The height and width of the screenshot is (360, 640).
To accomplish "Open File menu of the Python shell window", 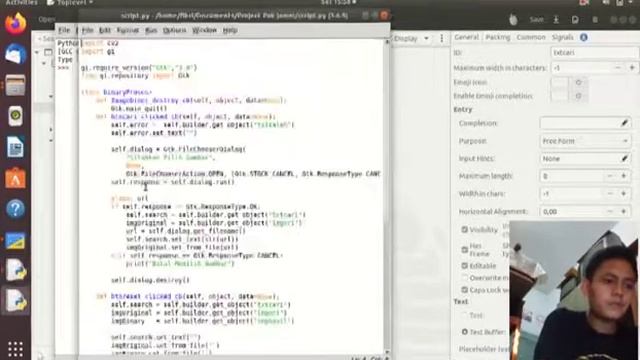I will 64,30.
